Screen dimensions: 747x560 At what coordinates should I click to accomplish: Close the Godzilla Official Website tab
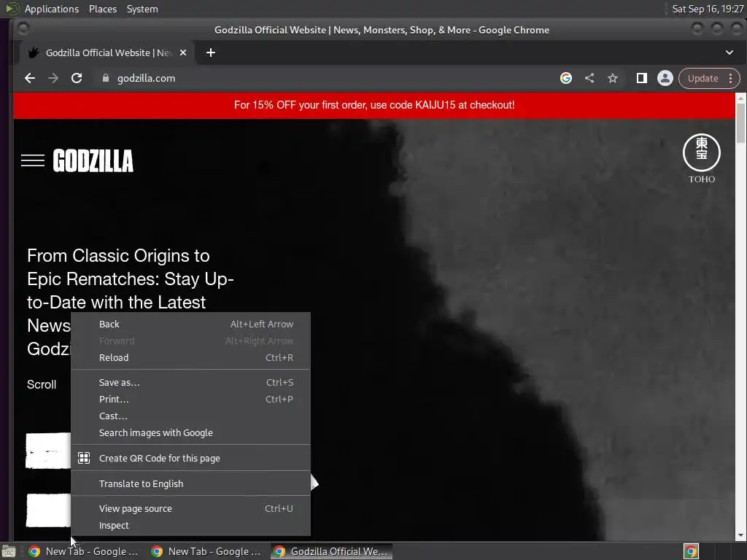coord(183,52)
